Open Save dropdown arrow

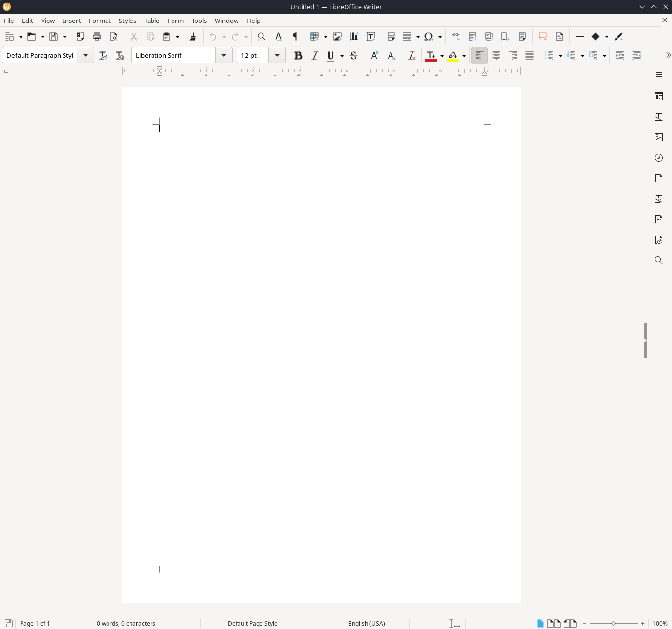point(65,37)
